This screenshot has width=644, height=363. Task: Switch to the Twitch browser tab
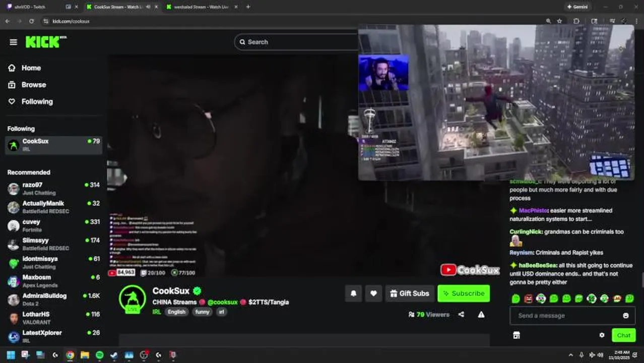click(41, 7)
